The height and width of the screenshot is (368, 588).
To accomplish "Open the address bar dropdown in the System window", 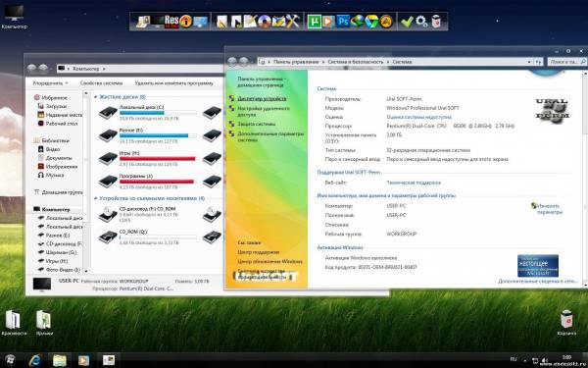I will point(529,62).
